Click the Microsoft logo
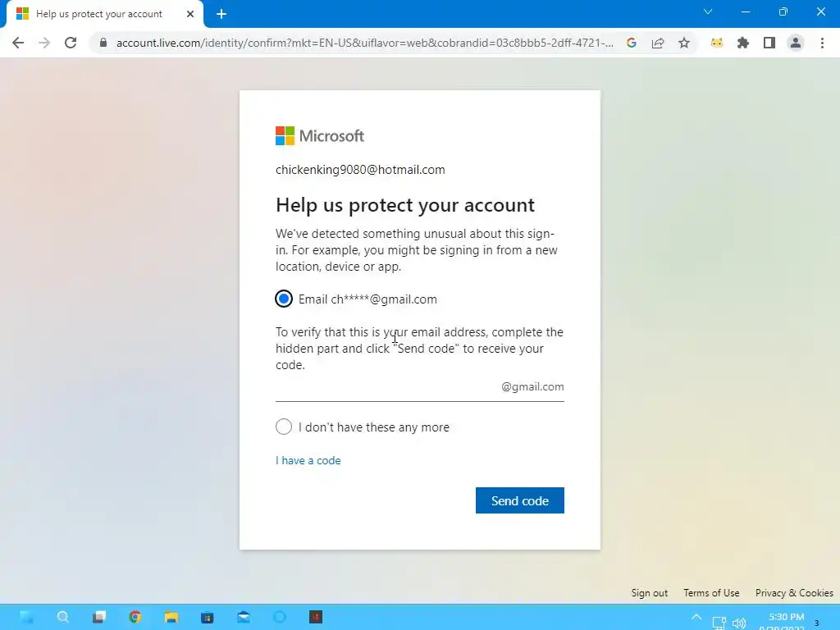 (320, 136)
